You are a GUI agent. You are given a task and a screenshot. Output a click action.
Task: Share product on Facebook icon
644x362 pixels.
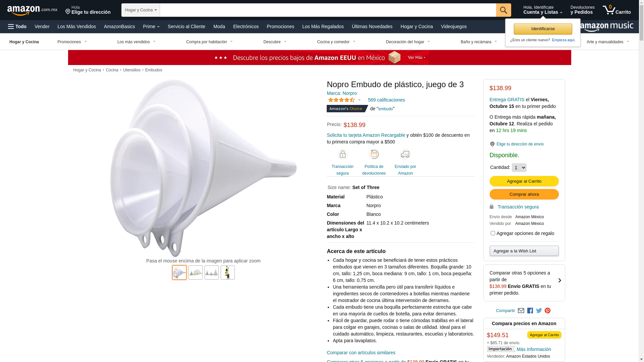[x=530, y=311]
